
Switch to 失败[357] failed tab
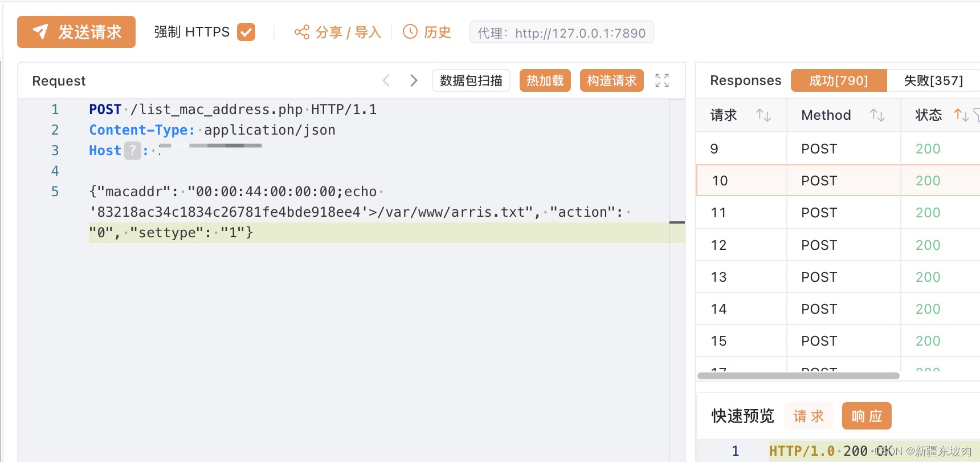933,80
